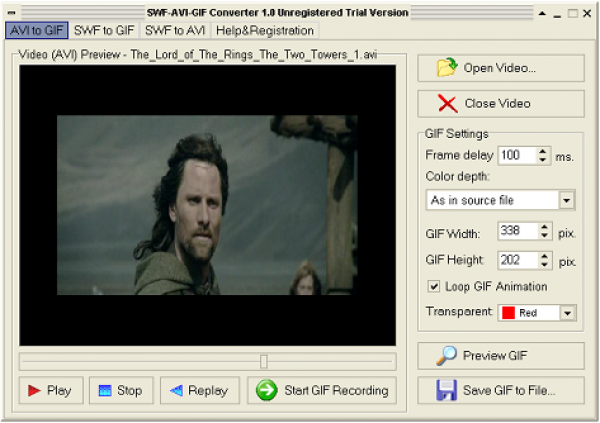Switch to the AVI to GIF tab

point(37,30)
